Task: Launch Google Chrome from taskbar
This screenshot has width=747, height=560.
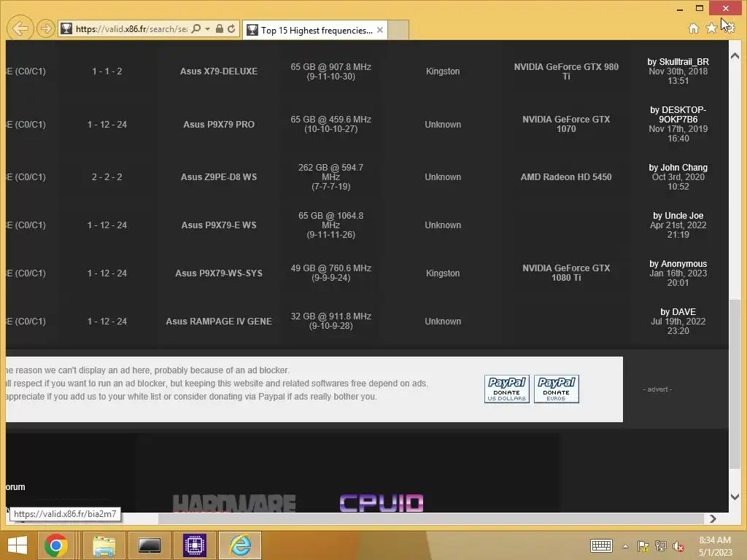Action: point(55,545)
